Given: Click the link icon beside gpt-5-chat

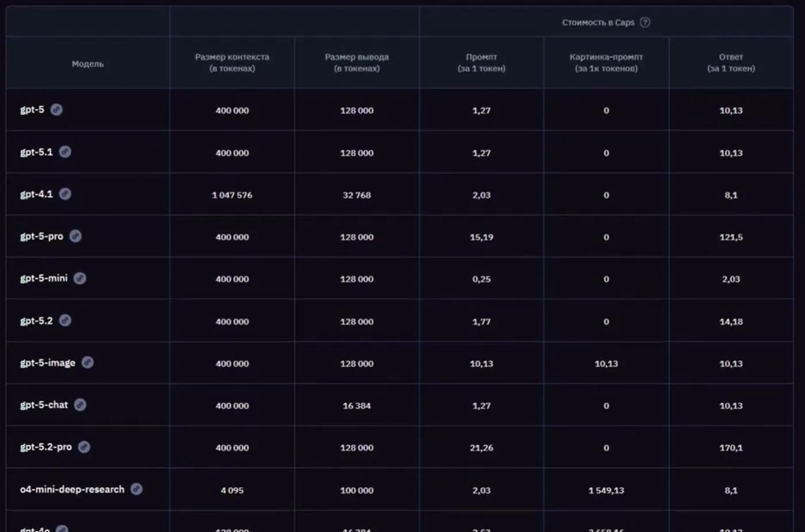Looking at the screenshot, I should (80, 405).
